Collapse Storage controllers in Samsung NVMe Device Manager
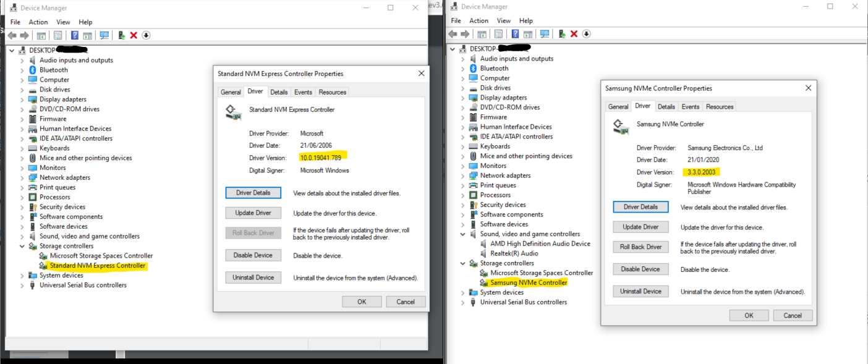This screenshot has width=868, height=364. (x=463, y=263)
